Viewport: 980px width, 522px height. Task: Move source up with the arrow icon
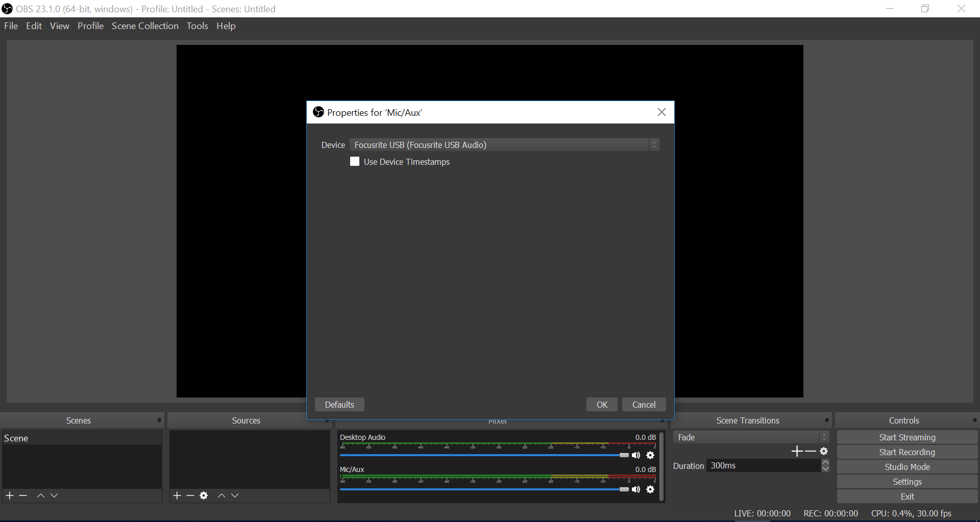[221, 495]
